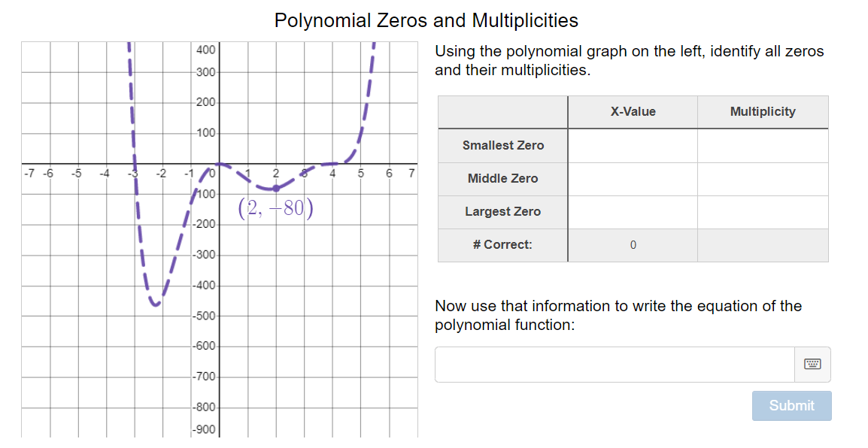Viewport: 868px width, 448px height.
Task: Click the # Correct count showing 0
Action: tap(633, 244)
